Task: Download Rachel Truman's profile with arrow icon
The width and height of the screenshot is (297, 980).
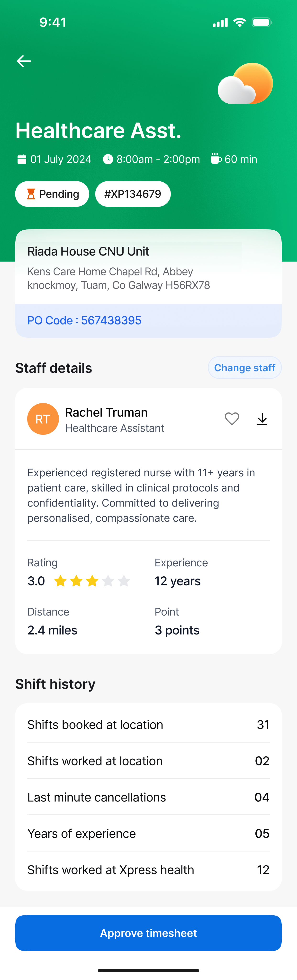Action: [x=262, y=419]
